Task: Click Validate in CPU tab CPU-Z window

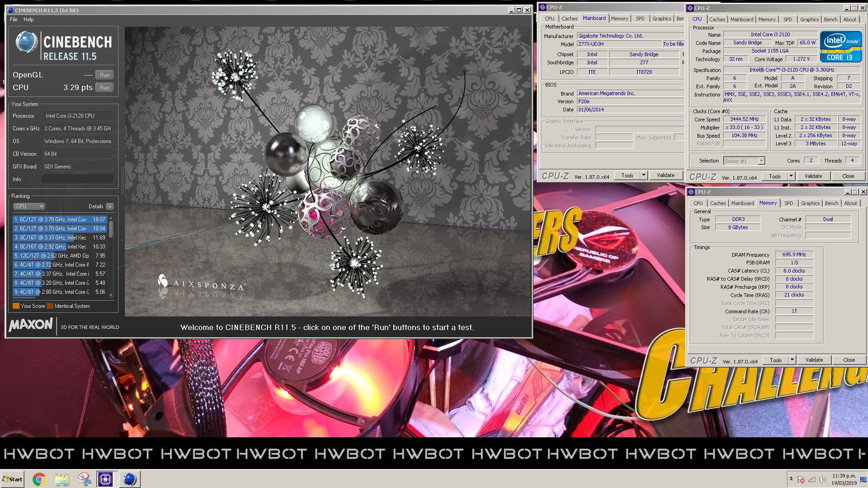Action: click(813, 176)
